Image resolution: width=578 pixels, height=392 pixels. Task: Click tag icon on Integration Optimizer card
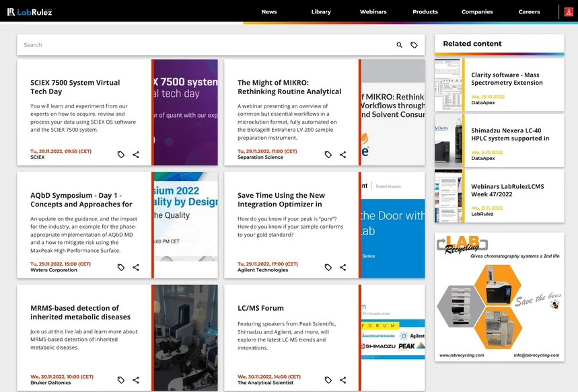328,268
